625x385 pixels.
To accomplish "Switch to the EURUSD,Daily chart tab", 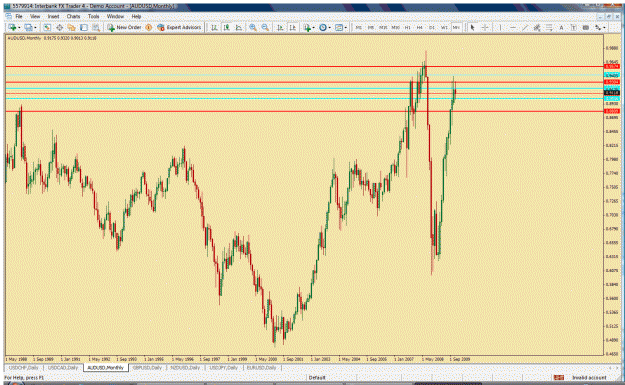I will pyautogui.click(x=261, y=367).
